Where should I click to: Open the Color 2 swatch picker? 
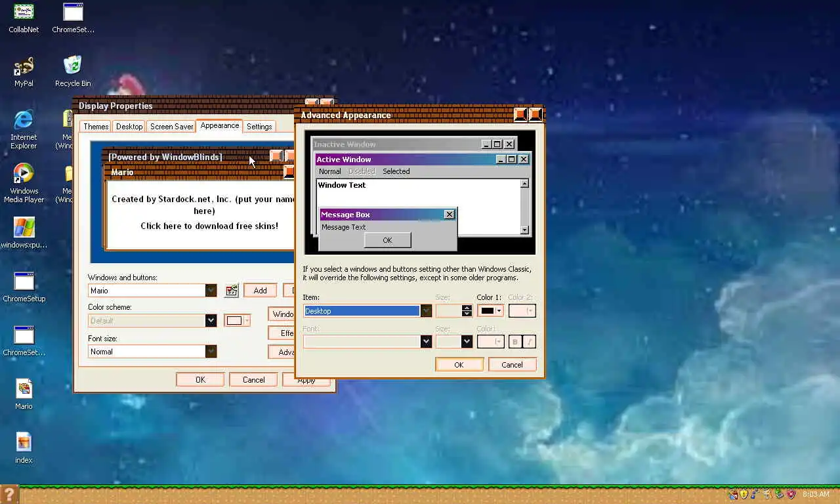[522, 311]
